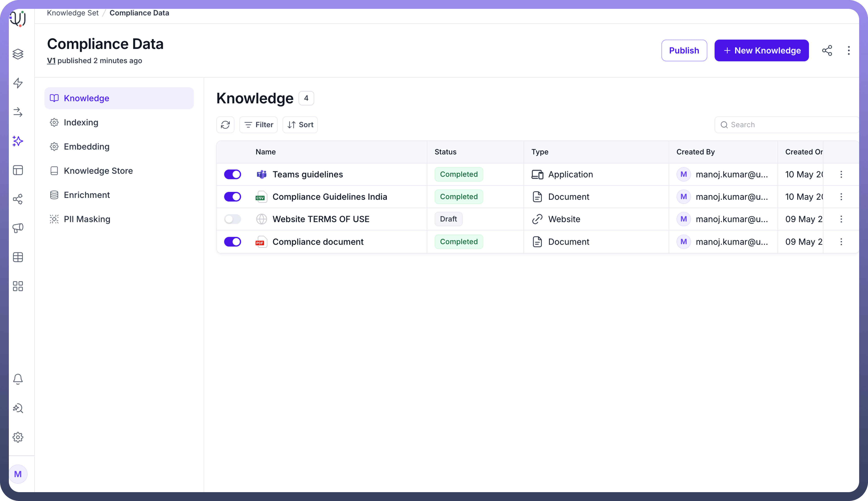Image resolution: width=868 pixels, height=501 pixels.
Task: Open row menu for Compliance Guidelines India
Action: pyautogui.click(x=841, y=197)
